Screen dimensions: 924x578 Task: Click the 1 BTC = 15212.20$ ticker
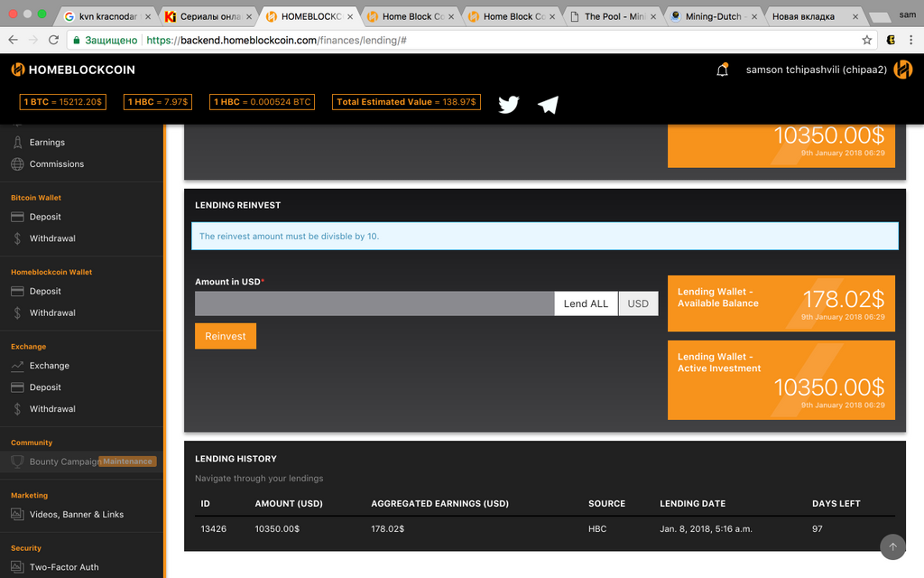(62, 101)
